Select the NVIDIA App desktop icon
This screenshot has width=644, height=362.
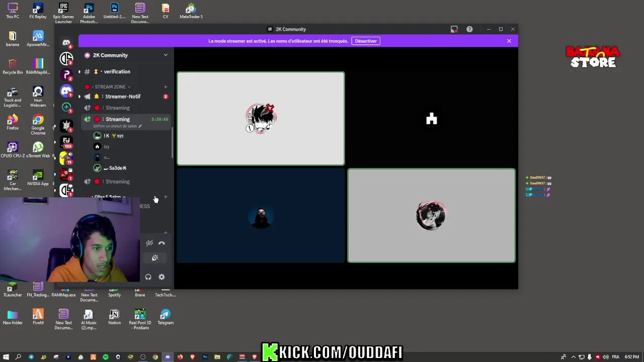click(x=38, y=177)
